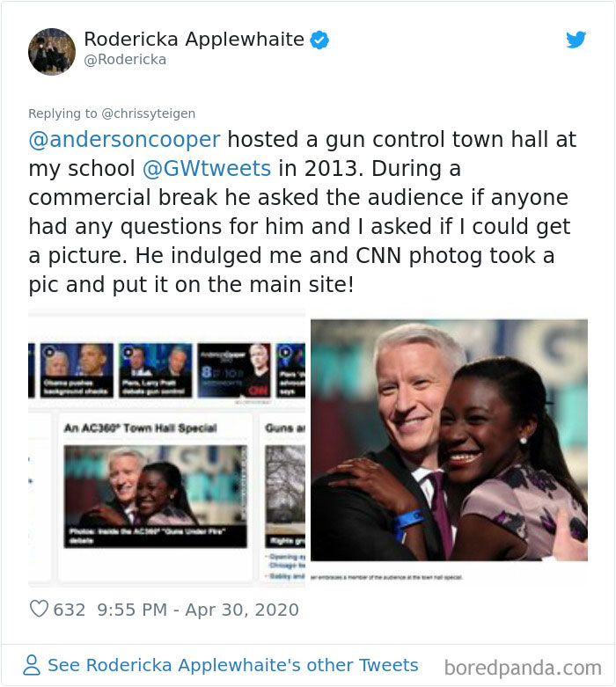Like the tweet with heart icon

[x=39, y=609]
